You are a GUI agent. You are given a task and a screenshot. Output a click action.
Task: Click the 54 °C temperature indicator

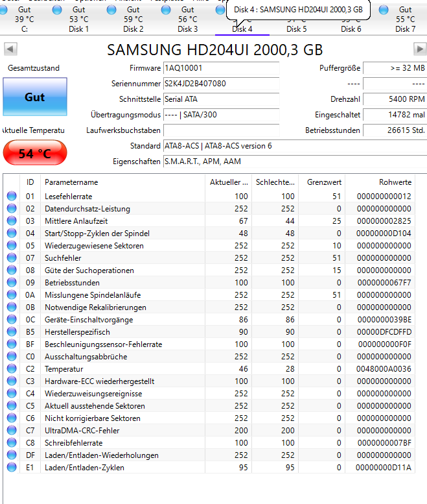(35, 152)
